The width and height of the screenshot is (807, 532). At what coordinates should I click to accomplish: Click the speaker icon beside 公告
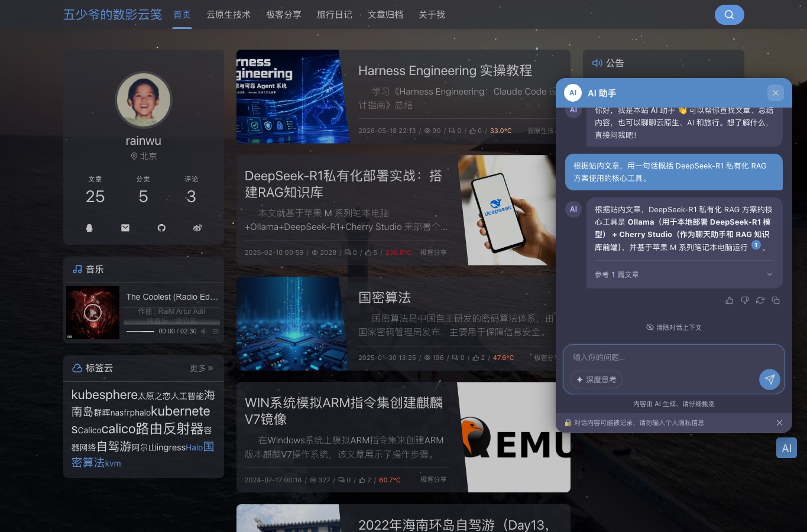597,63
